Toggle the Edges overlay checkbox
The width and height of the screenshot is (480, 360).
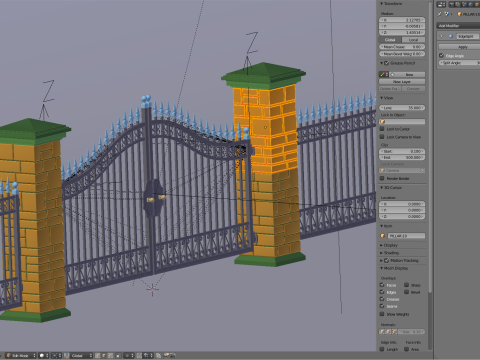point(382,292)
